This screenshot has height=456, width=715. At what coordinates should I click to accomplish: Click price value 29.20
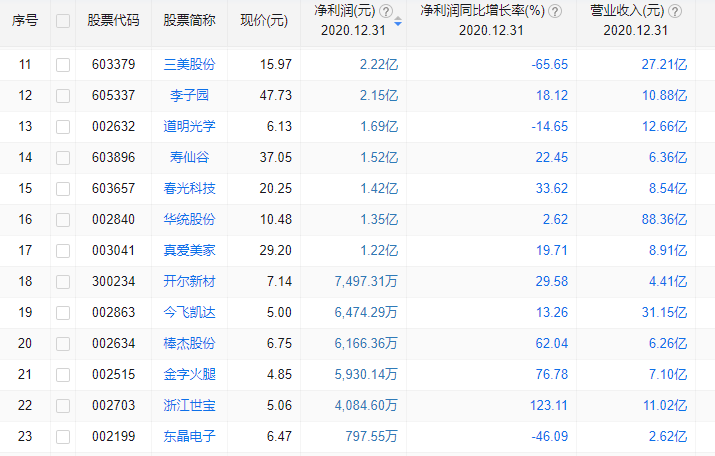click(x=276, y=250)
